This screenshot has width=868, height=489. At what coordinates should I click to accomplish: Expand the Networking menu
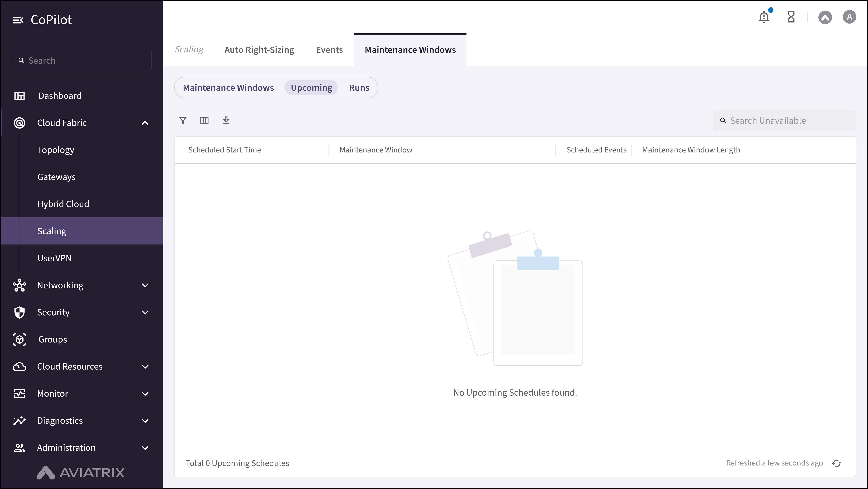pos(145,285)
